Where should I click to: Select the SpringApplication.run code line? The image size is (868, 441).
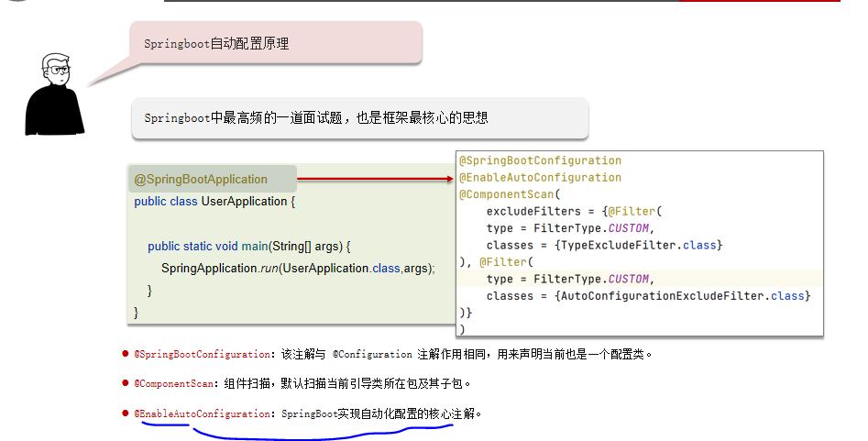[x=298, y=269]
